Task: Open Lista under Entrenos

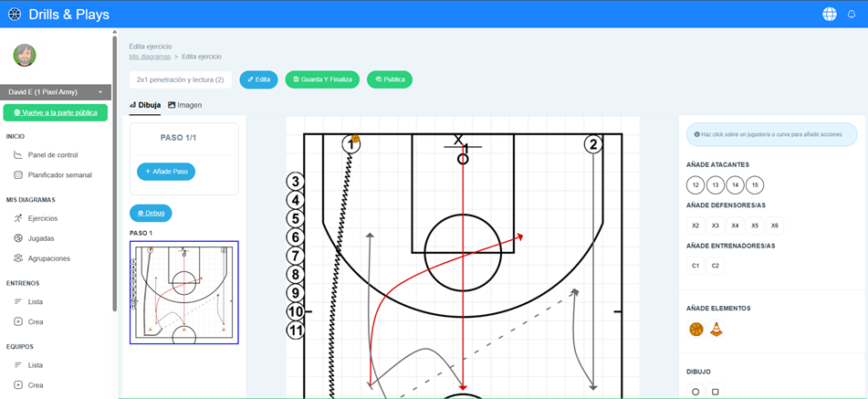Action: click(35, 301)
